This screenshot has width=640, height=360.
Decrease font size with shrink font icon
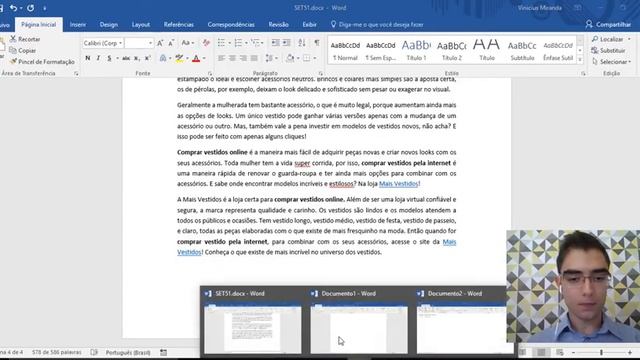coord(171,43)
